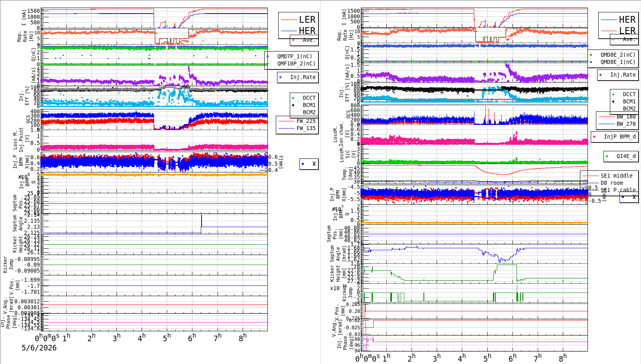Click the green QMD8E_2(nC) legend marker
The image size is (641, 364).
point(591,55)
